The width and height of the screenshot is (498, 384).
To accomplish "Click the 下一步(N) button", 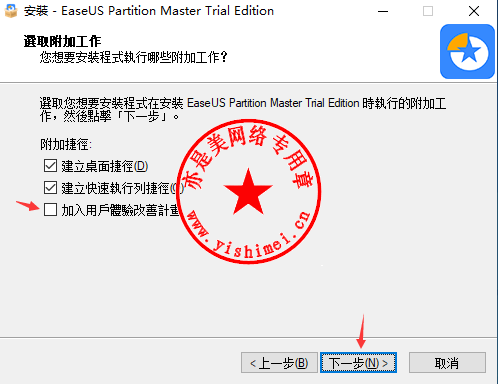I will click(358, 363).
